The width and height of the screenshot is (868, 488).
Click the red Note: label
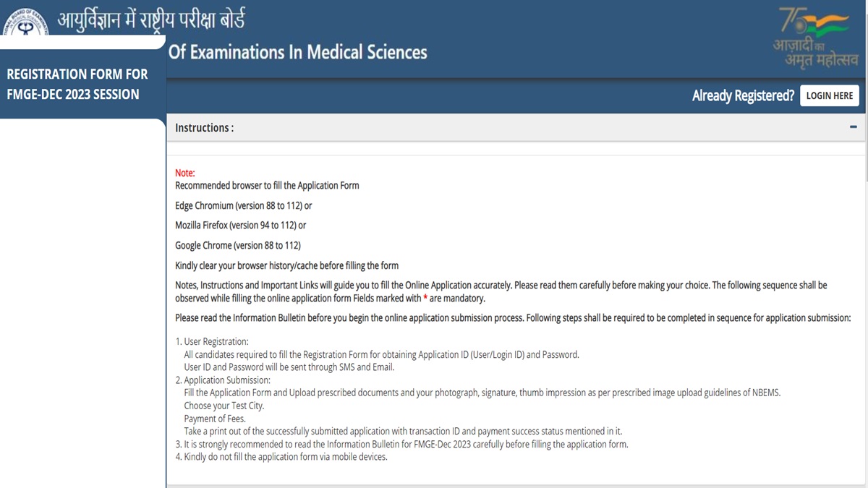click(185, 173)
